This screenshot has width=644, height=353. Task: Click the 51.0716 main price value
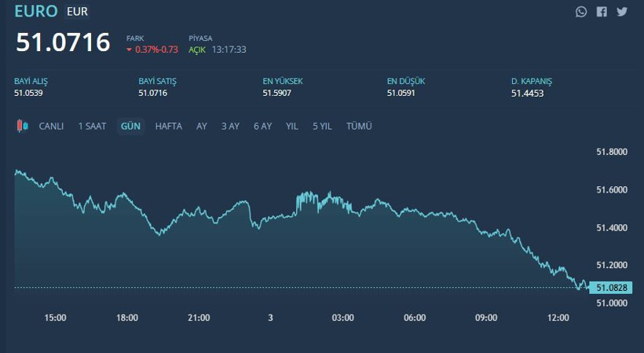tap(64, 42)
